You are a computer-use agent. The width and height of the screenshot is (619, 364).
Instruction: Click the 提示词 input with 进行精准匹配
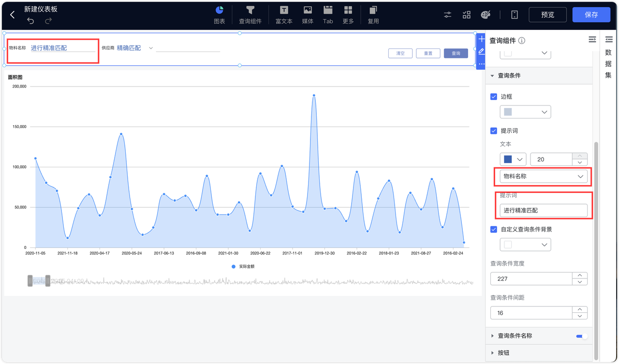point(544,210)
